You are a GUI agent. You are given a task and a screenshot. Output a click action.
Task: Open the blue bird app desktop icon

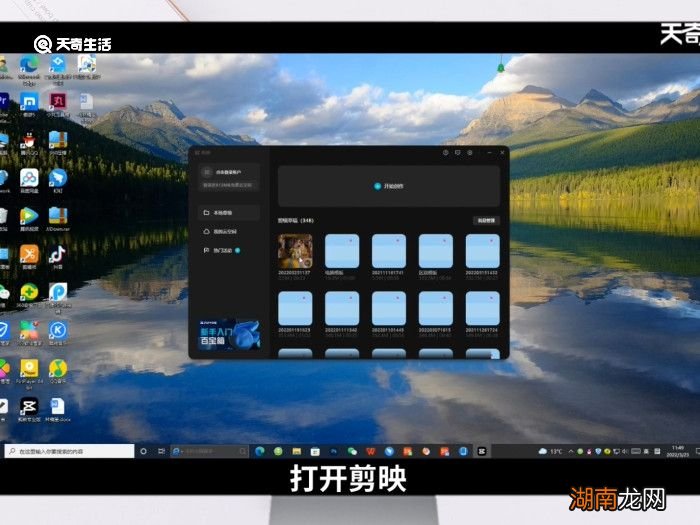pos(58,178)
